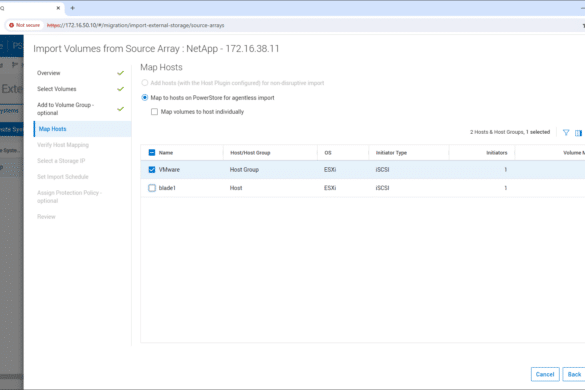Go to the Select Volumes step
The width and height of the screenshot is (585, 390).
[x=57, y=89]
